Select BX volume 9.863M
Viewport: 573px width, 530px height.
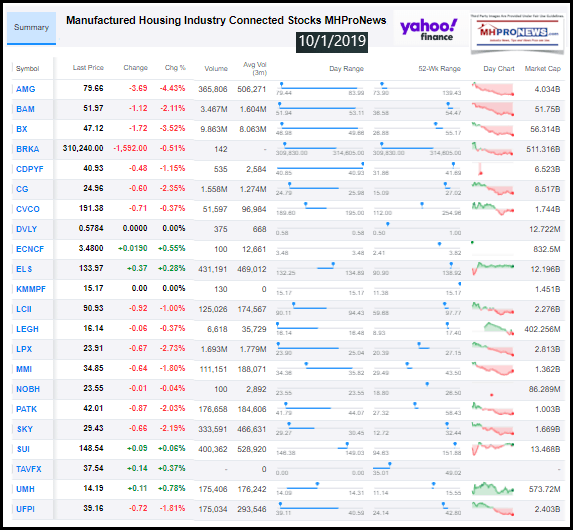(x=214, y=129)
